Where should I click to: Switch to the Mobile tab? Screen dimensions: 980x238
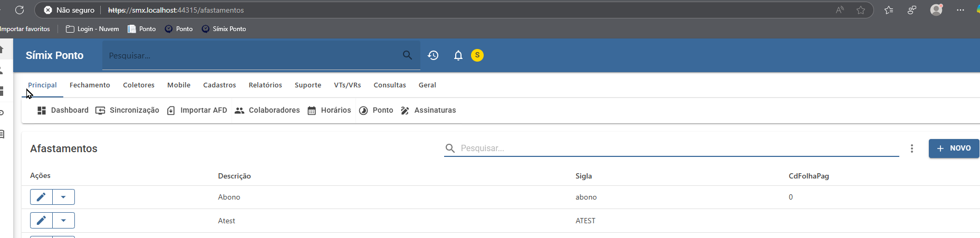pyautogui.click(x=179, y=85)
